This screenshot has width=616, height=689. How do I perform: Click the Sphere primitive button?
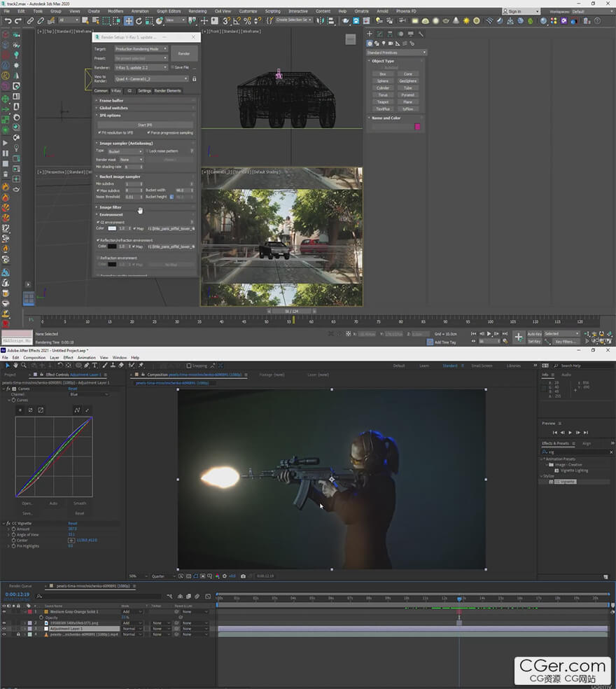383,81
